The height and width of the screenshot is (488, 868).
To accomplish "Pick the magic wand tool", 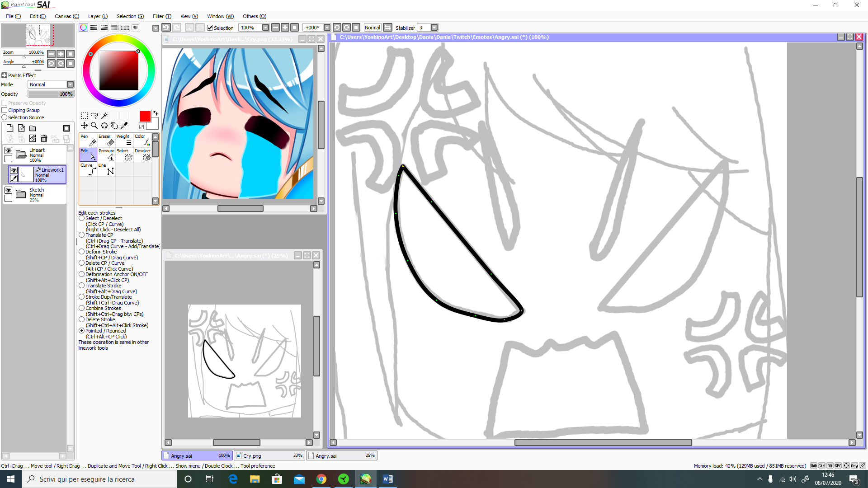I will click(104, 116).
